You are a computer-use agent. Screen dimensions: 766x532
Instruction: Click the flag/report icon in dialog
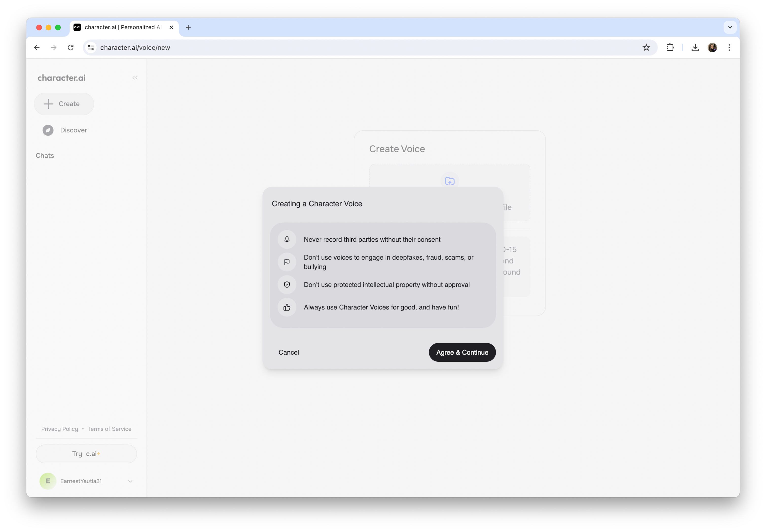point(287,262)
